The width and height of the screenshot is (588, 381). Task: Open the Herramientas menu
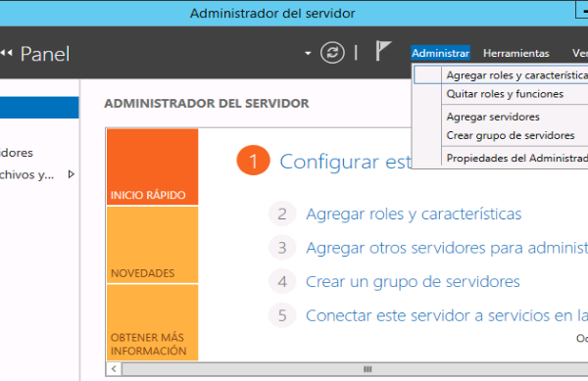tap(516, 53)
